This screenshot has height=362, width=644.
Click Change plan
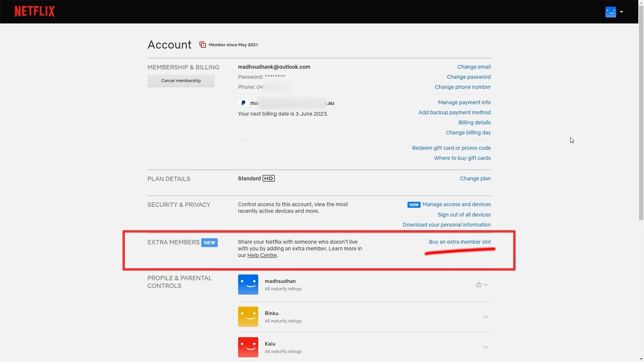(x=475, y=178)
